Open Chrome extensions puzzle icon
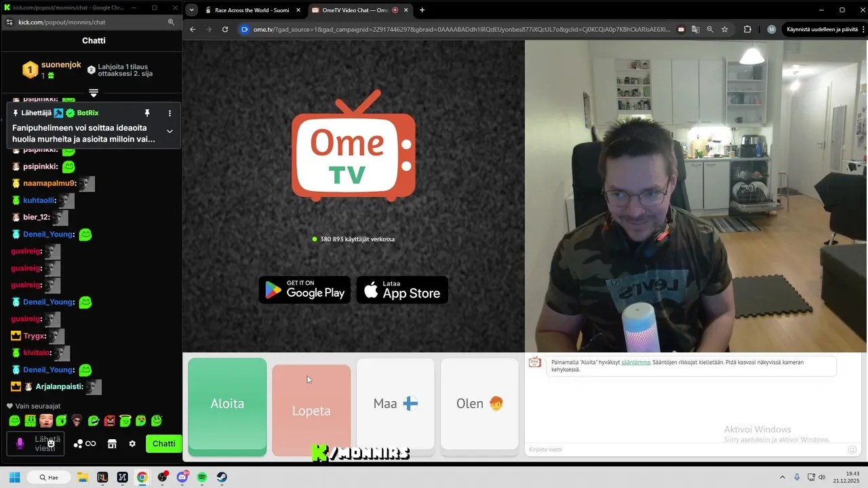Viewport: 868px width, 488px height. click(747, 29)
